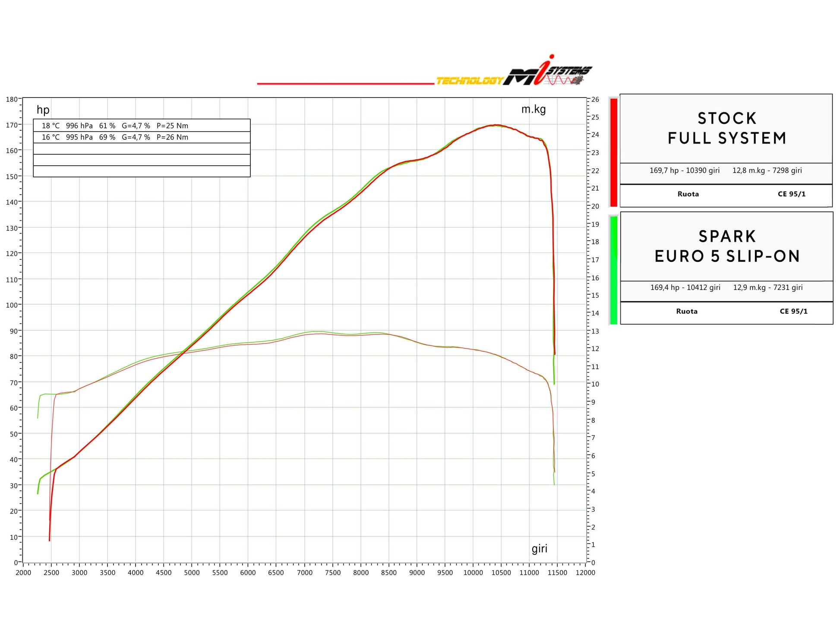Click the 12000 tick on rpm axis
Image resolution: width=840 pixels, height=630 pixels.
pos(585,573)
